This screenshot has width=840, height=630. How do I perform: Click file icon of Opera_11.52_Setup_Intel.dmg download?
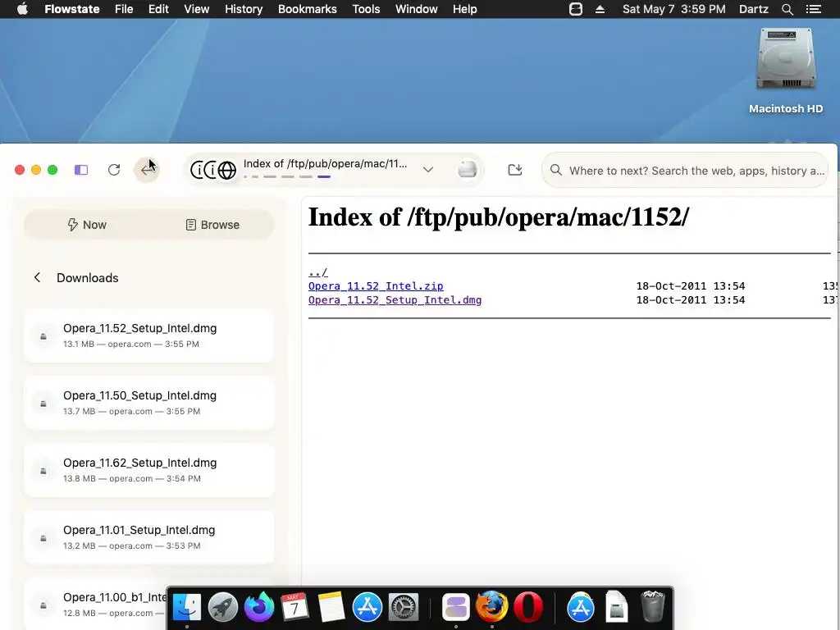point(43,336)
